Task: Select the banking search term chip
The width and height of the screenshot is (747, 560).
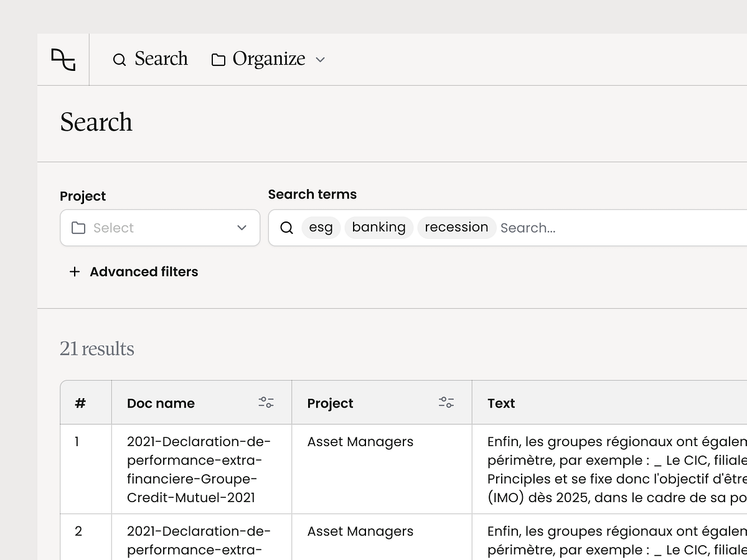Action: tap(378, 228)
